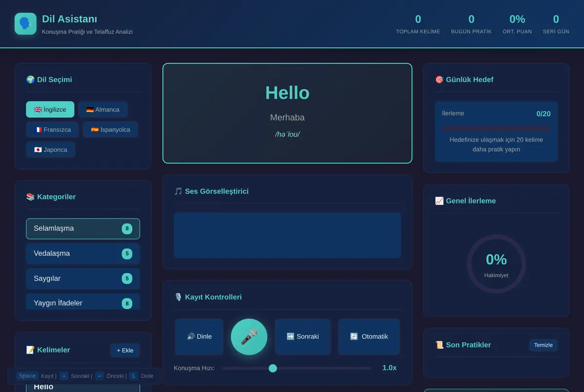This screenshot has width=584, height=392.
Task: Click the Seri Gün stat value
Action: [x=556, y=19]
